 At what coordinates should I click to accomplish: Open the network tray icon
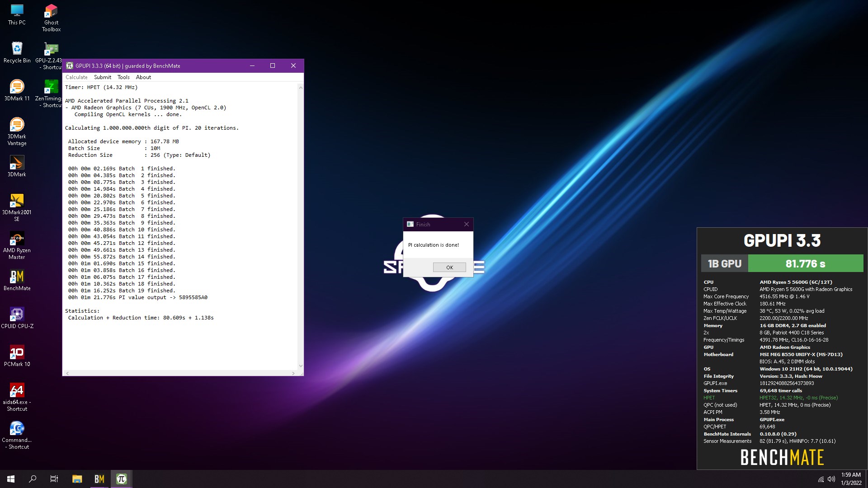(821, 479)
